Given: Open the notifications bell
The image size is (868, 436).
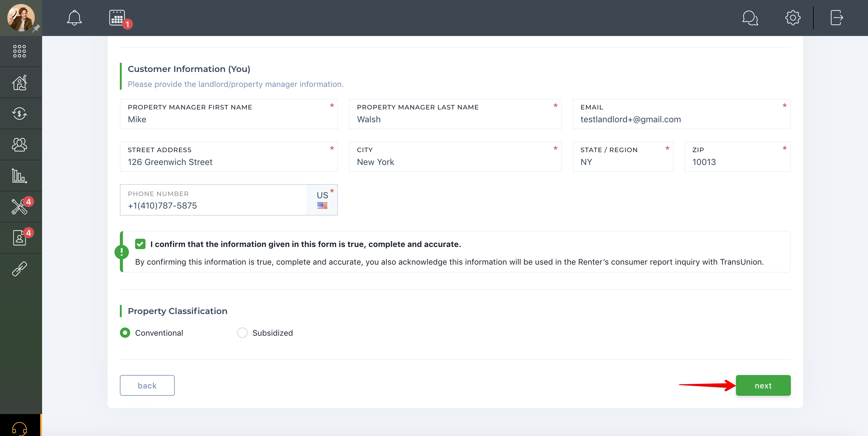Looking at the screenshot, I should (x=74, y=18).
